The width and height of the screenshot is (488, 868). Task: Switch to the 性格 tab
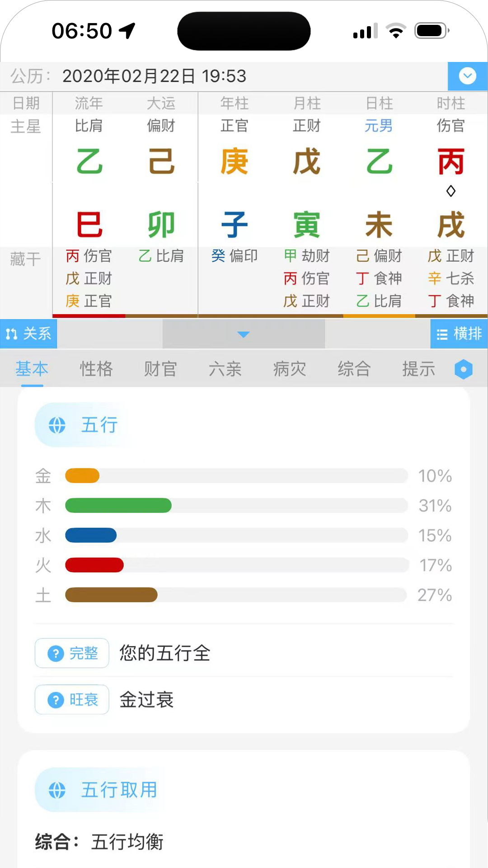(96, 369)
